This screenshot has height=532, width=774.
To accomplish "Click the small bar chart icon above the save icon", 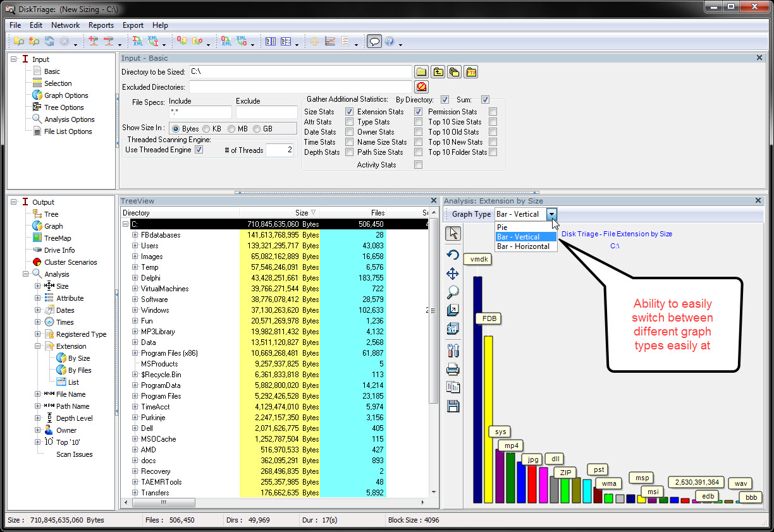I will click(x=453, y=387).
